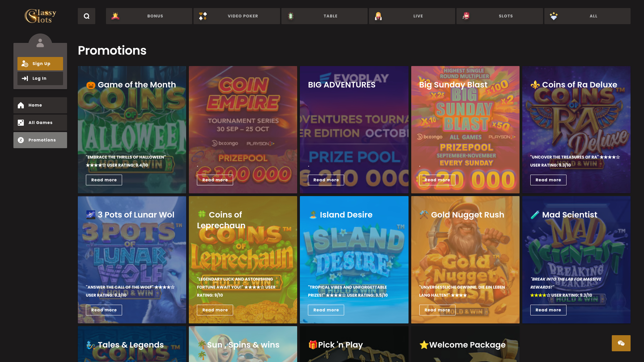Click the Classy Slots logo

click(41, 16)
